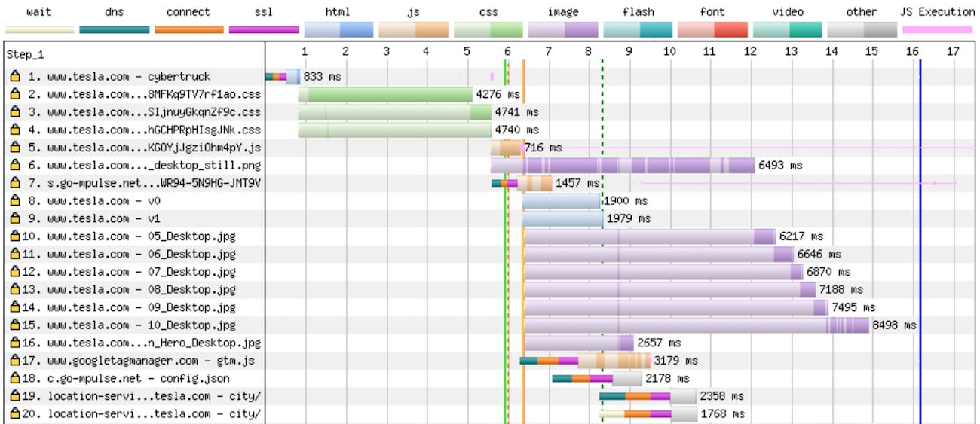Viewport: 980px width, 424px height.
Task: Select the '17. www.googletagmanager.com - gtm.js' label
Action: (140, 361)
